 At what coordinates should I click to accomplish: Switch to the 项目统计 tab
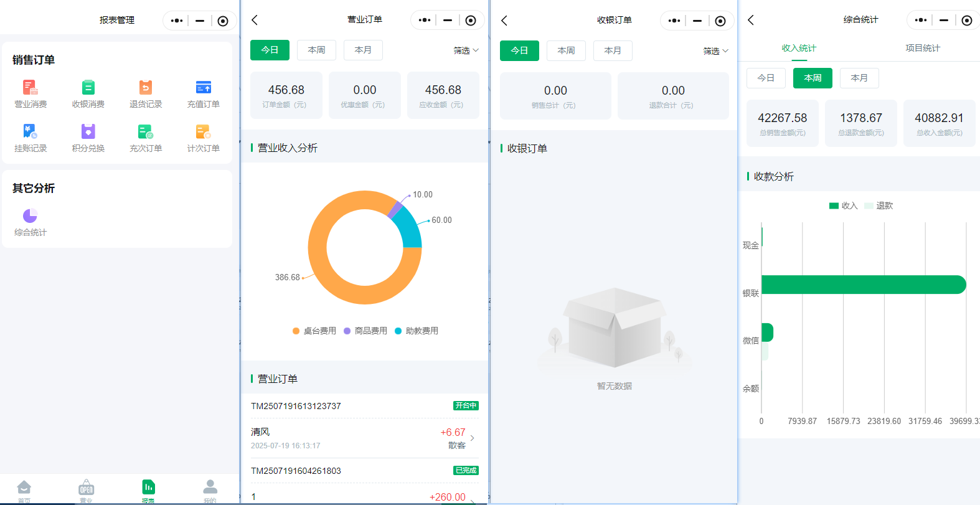pos(922,48)
